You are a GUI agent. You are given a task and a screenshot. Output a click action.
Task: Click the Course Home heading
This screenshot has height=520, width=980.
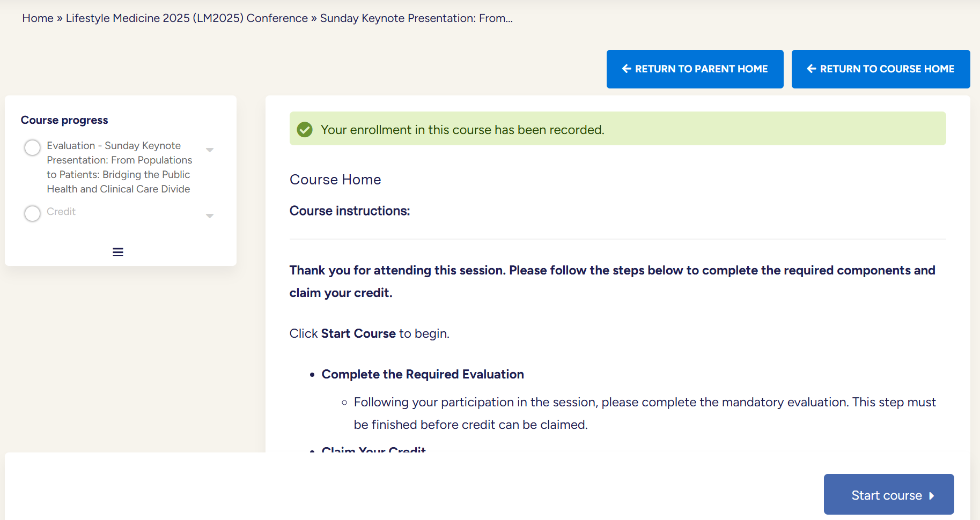click(x=335, y=180)
